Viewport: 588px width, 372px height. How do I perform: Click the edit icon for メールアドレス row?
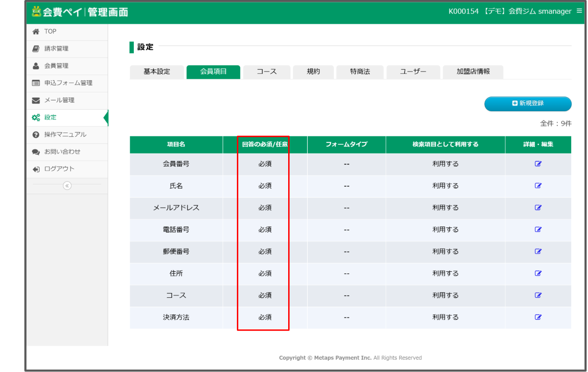(538, 207)
